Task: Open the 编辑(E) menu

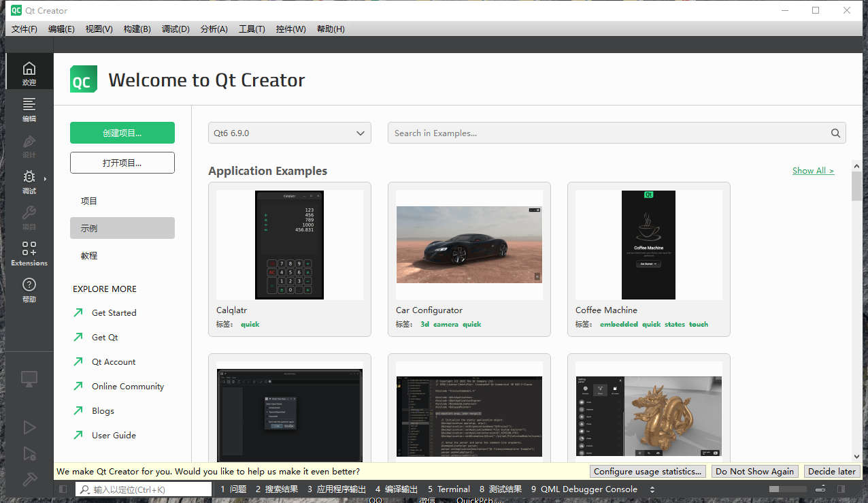Action: pos(61,29)
